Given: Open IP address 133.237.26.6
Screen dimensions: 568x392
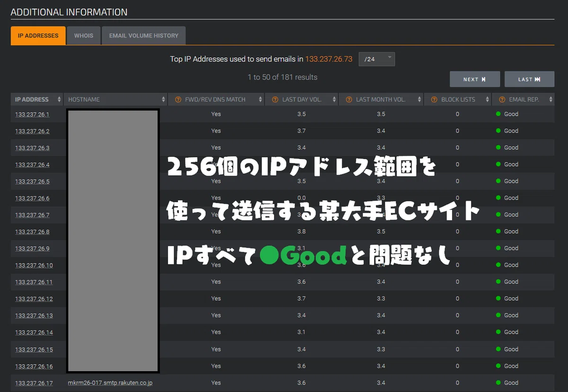Looking at the screenshot, I should [32, 198].
